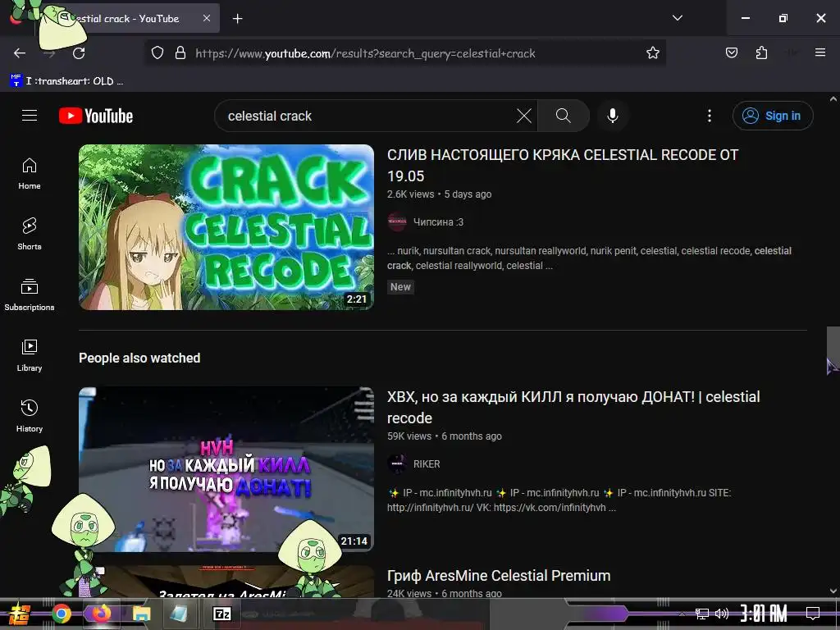The image size is (840, 630).
Task: Click the New badge on first video
Action: pyautogui.click(x=400, y=287)
